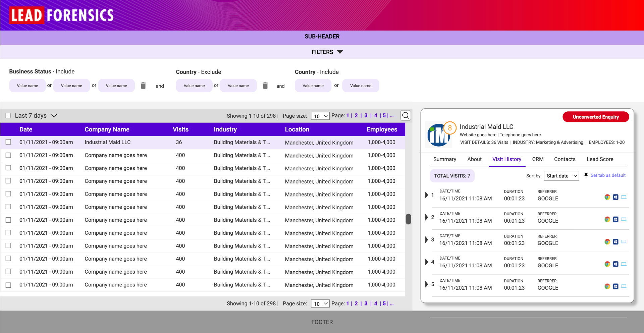
Task: Check the Industrial Maid LLC row checkbox
Action: tap(8, 142)
